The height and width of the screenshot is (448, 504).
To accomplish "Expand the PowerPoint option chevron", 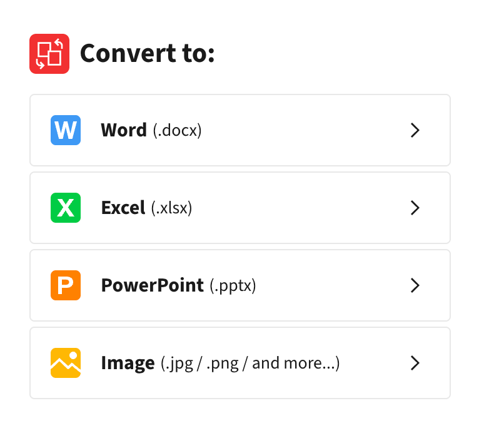I will point(415,285).
